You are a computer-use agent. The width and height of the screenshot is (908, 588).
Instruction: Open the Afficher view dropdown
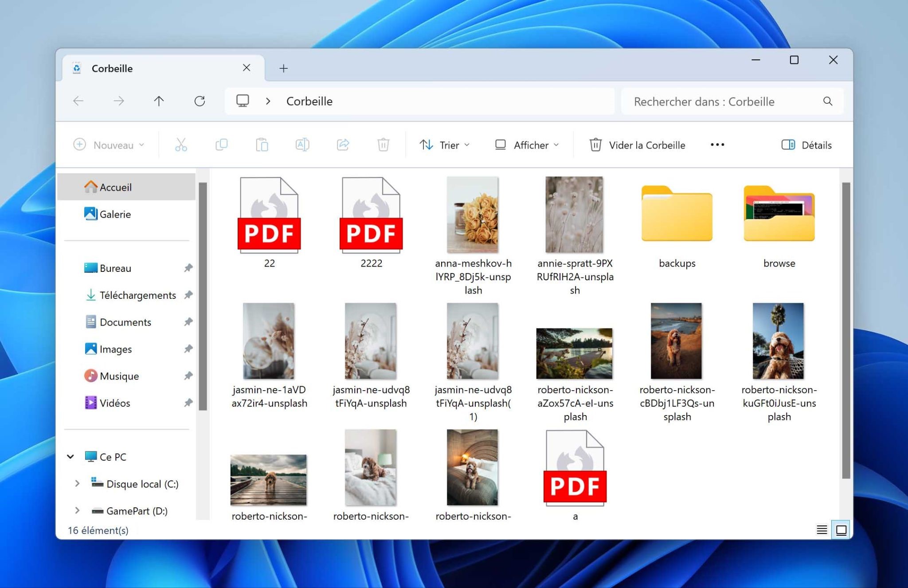point(527,145)
